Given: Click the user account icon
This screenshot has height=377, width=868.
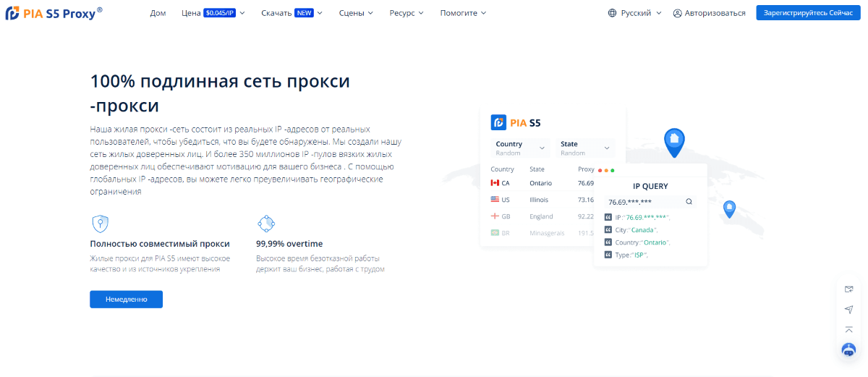Looking at the screenshot, I should coord(678,13).
